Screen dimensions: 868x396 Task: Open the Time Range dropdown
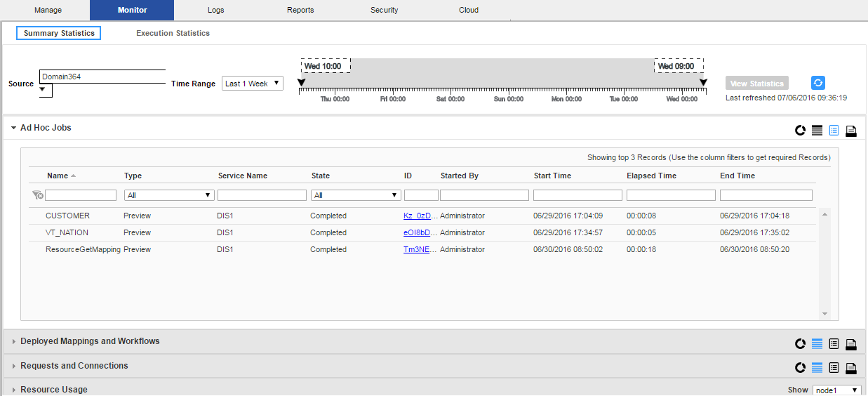[x=253, y=84]
